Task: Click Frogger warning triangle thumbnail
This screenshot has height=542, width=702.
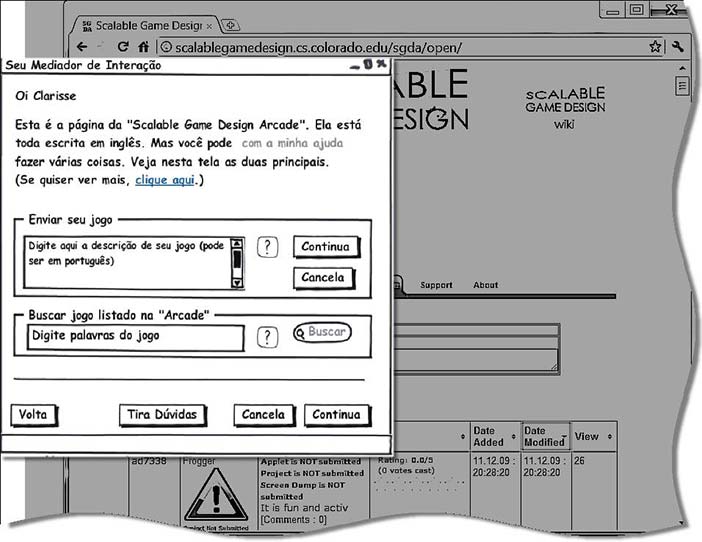Action: 216,496
